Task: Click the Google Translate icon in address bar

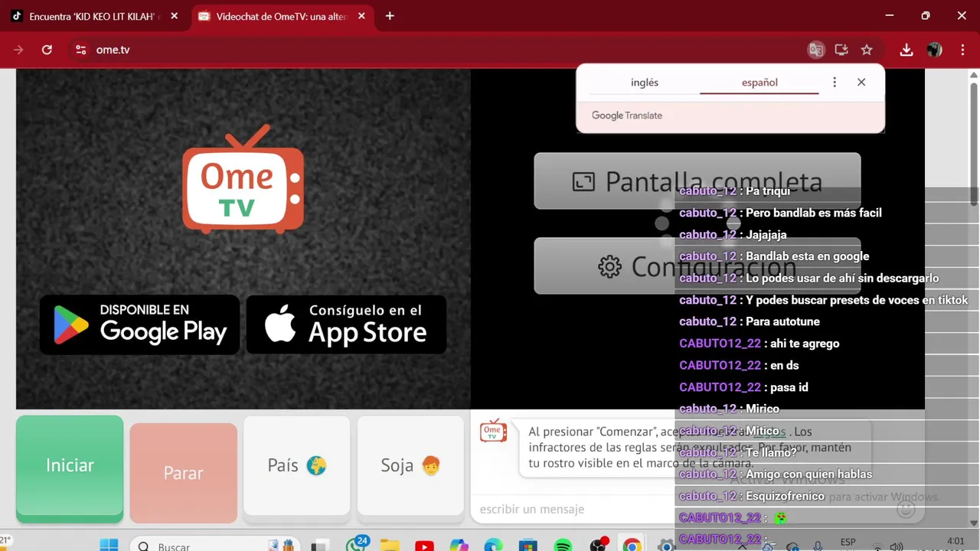Action: [x=816, y=50]
